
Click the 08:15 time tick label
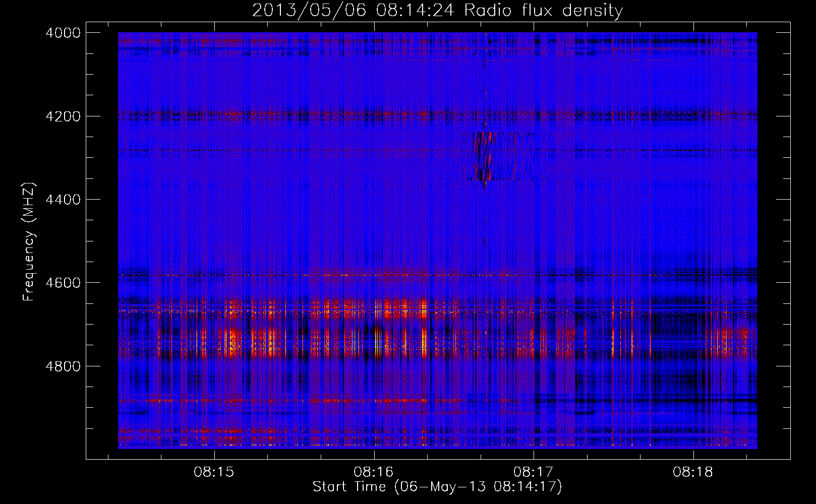[214, 472]
